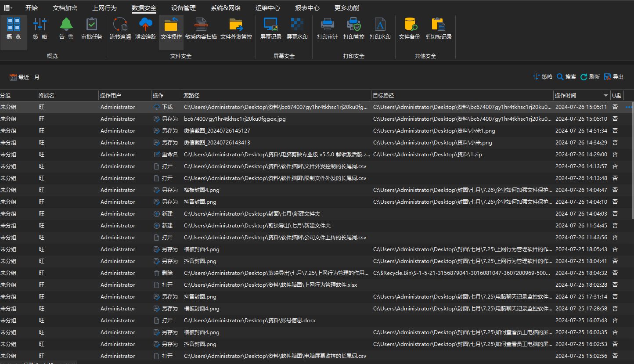Expand the application menu dropdown at top-left
Viewport: 634px width, 364px height.
tap(8, 8)
